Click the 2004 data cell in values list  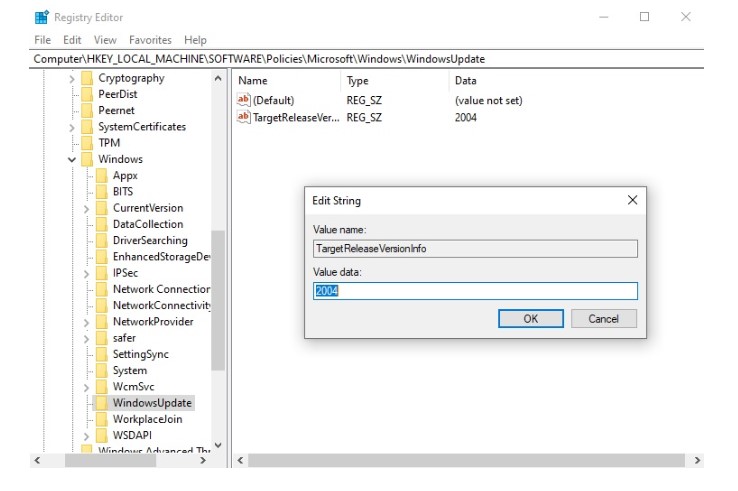[465, 117]
